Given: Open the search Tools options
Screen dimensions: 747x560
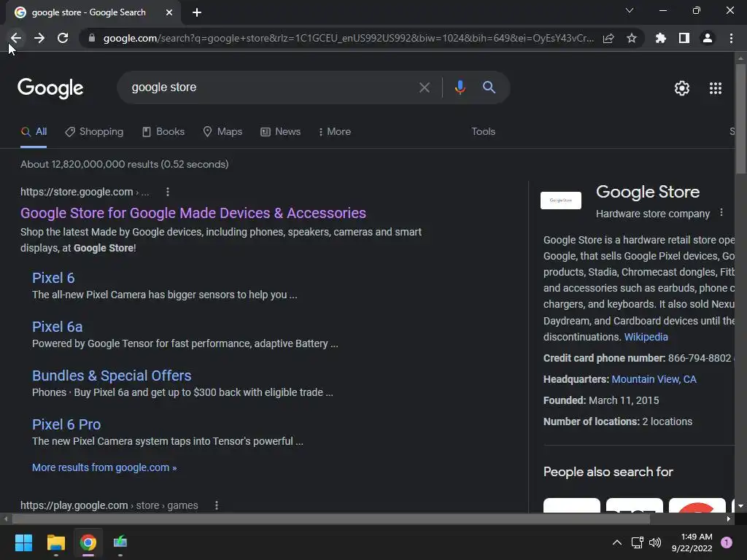Looking at the screenshot, I should click(483, 131).
